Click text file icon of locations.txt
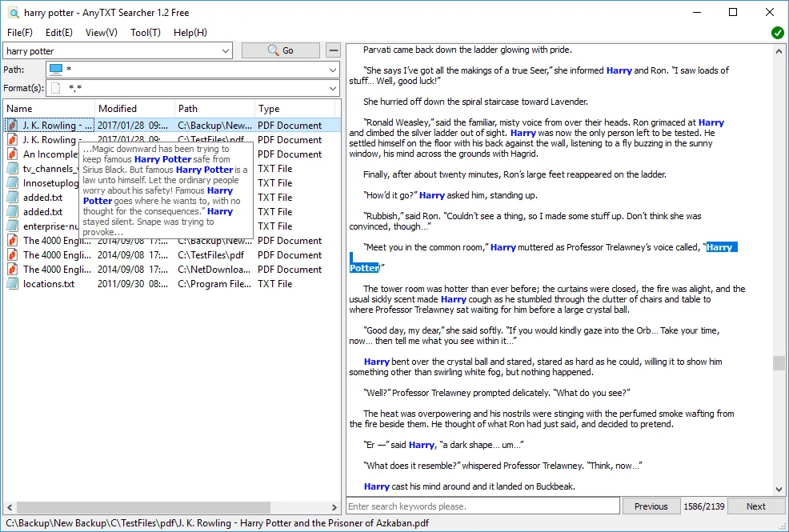Image resolution: width=789 pixels, height=532 pixels. coord(13,283)
